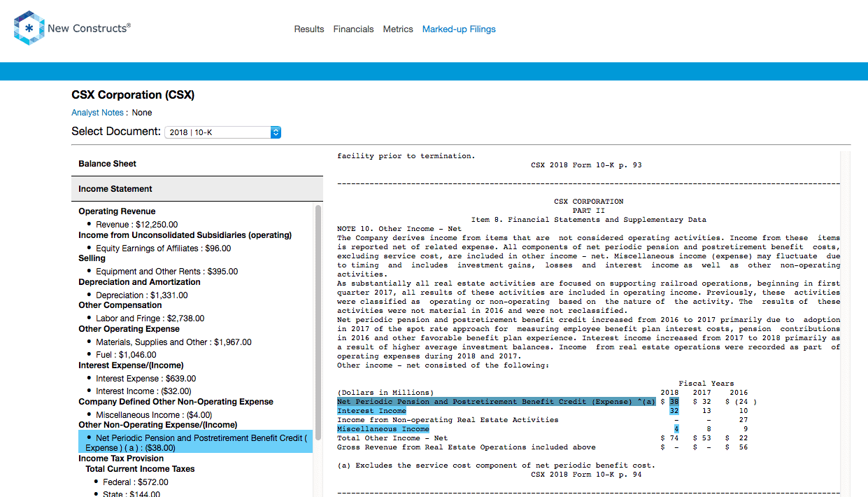The image size is (868, 497).
Task: Select Revenue : $12,250.00 item
Action: point(136,225)
